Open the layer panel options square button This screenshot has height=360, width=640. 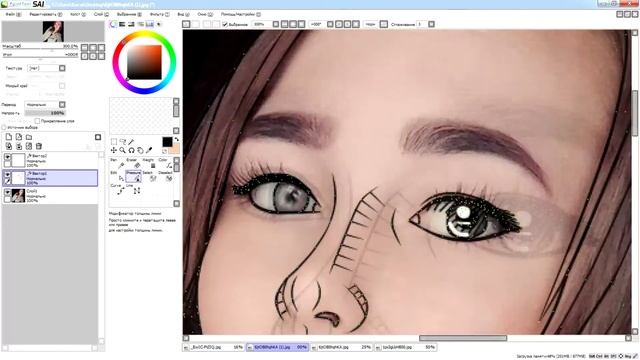point(98,137)
